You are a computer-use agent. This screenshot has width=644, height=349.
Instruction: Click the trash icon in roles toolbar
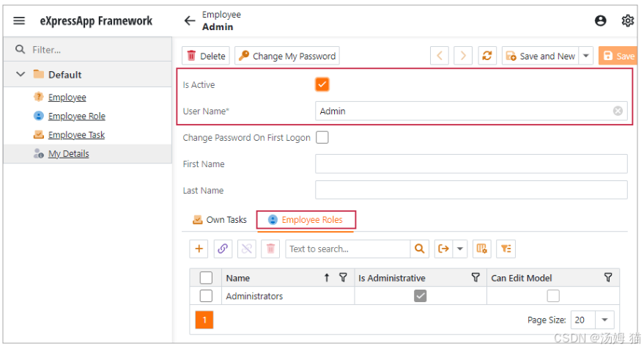(x=270, y=249)
